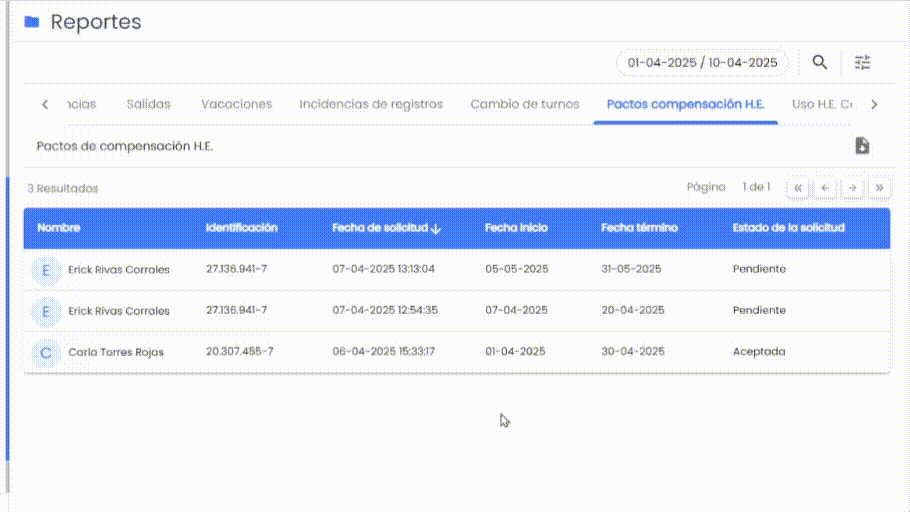
Task: Select Erick Rivas Corrales name in the 20-04-2025 row
Action: (x=119, y=311)
